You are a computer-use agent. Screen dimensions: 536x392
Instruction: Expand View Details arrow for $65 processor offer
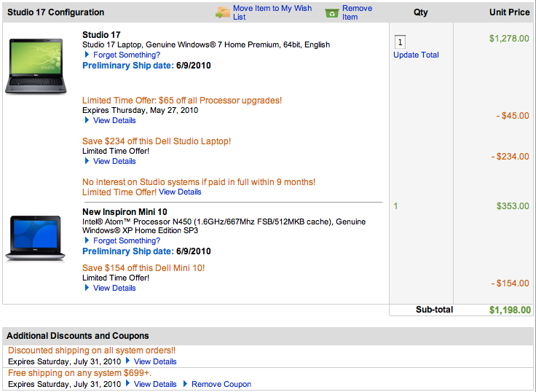(87, 120)
